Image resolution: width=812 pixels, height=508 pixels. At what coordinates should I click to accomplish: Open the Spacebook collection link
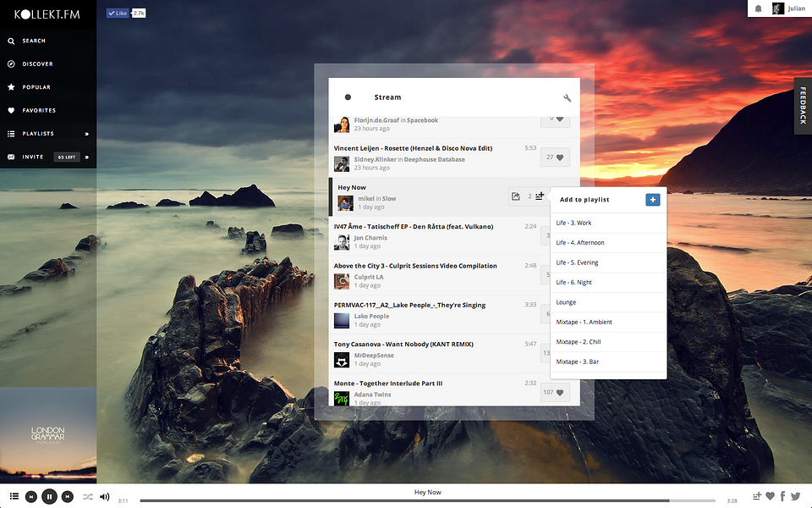pyautogui.click(x=422, y=120)
